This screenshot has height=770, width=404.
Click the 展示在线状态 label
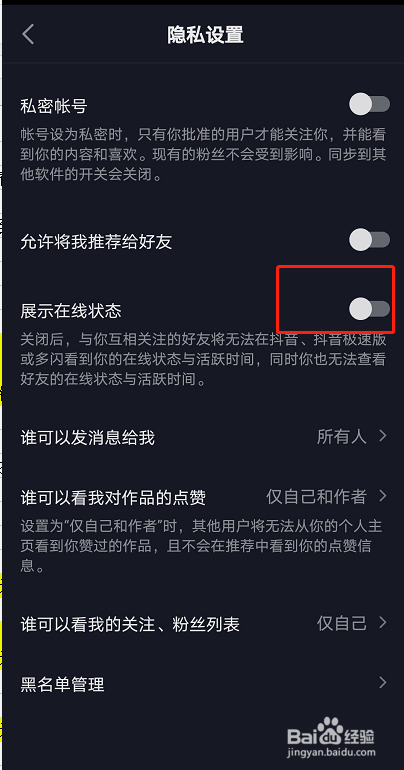point(71,310)
